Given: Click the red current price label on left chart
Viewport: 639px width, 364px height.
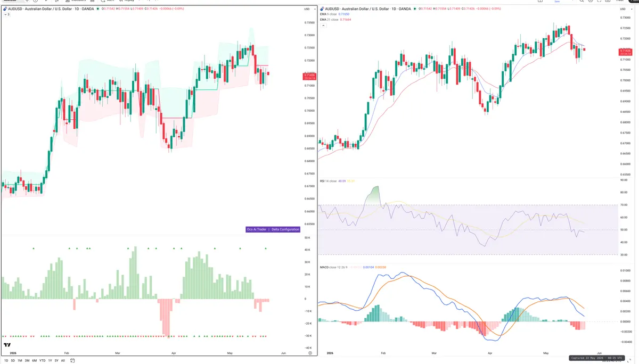Looking at the screenshot, I should (309, 76).
